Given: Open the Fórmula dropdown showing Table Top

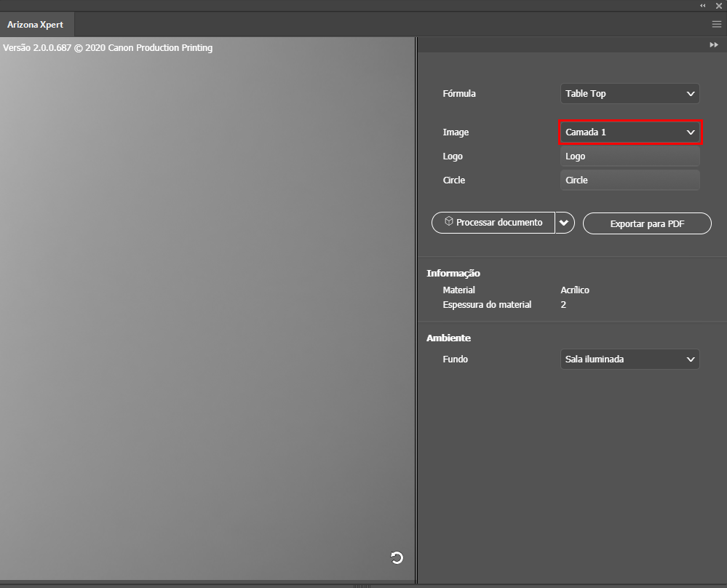Looking at the screenshot, I should [629, 94].
